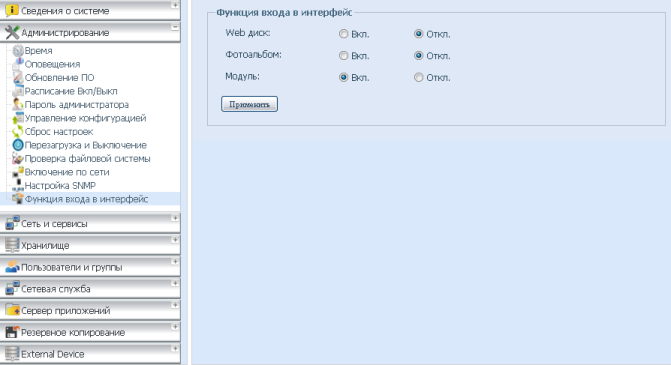Expand Пользователи и группы section
This screenshot has height=365, width=671.
tap(90, 267)
